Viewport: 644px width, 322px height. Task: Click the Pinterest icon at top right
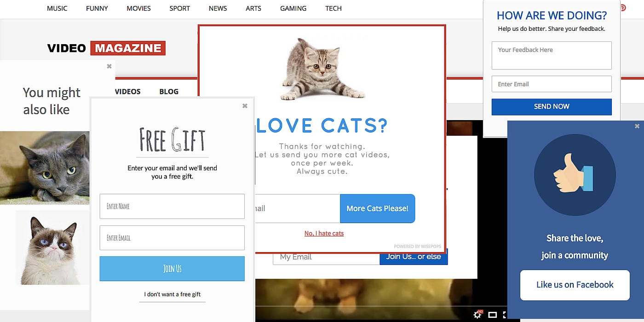tap(623, 8)
